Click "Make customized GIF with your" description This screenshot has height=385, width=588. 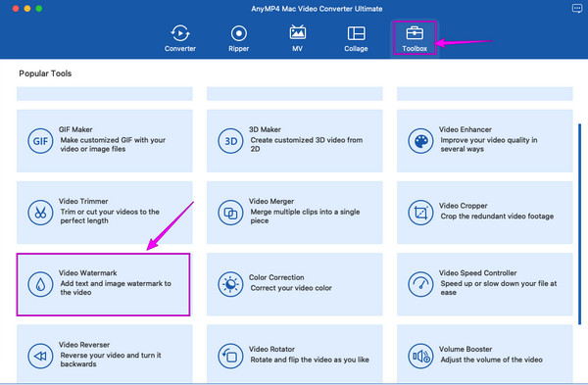[113, 140]
